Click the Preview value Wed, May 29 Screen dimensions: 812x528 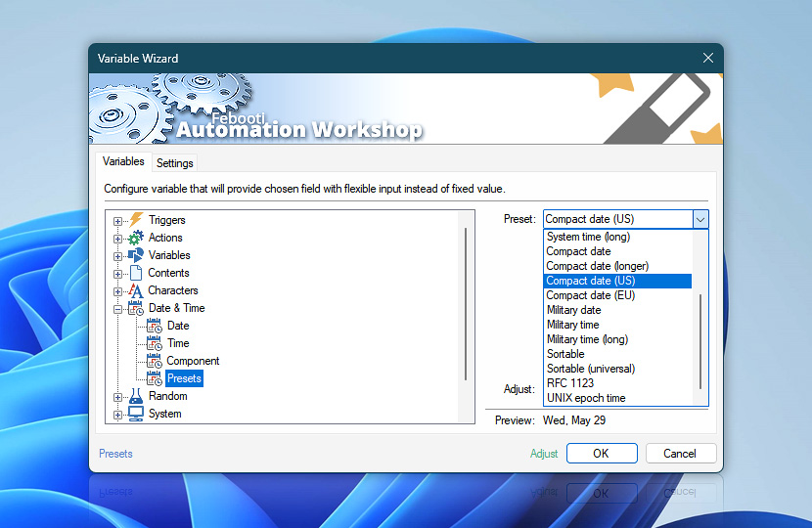[574, 420]
